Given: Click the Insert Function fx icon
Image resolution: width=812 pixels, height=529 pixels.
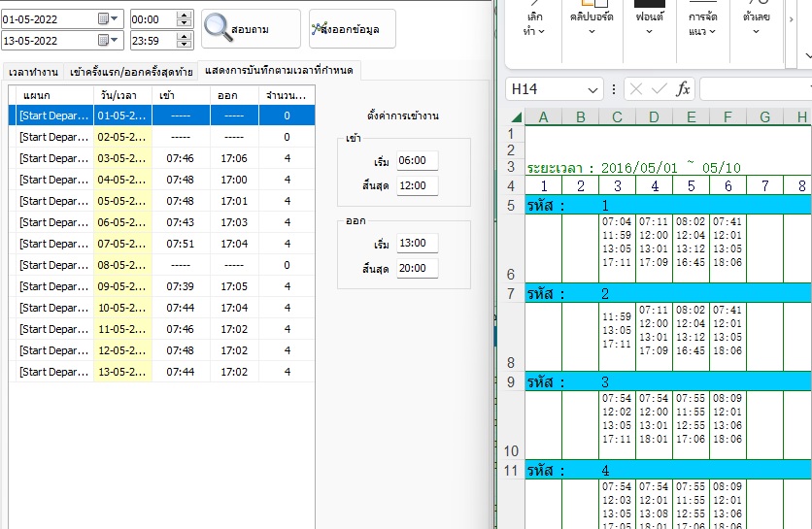Looking at the screenshot, I should pos(683,89).
